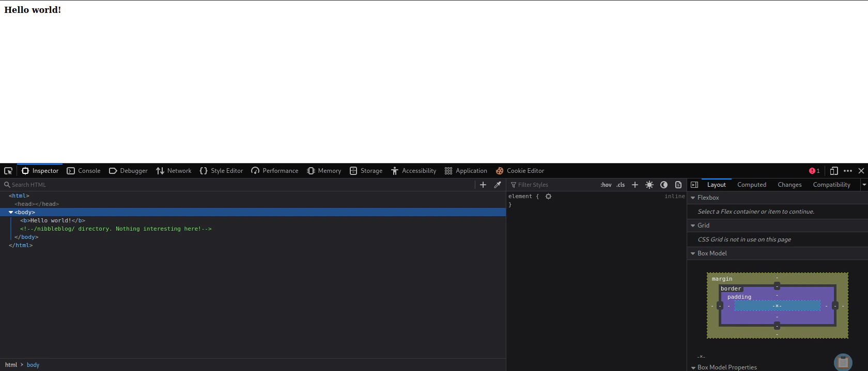
Task: Select the Layout sidebar tab
Action: [x=716, y=185]
